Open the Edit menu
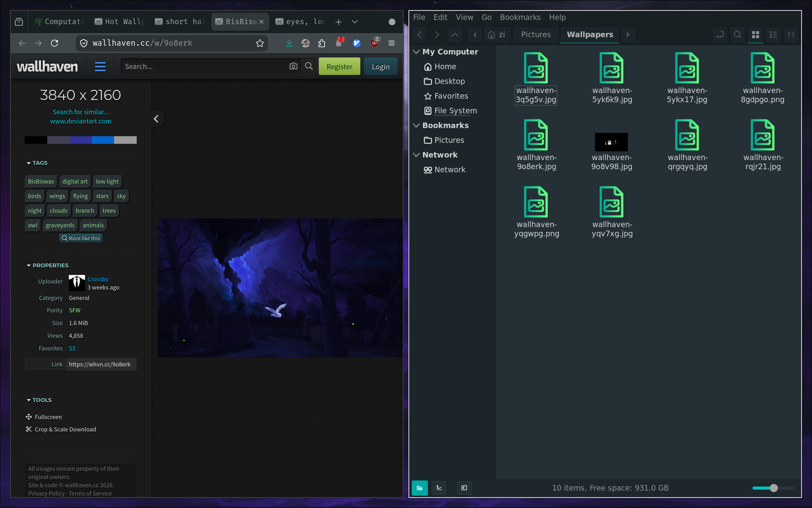This screenshot has width=812, height=508. tap(440, 17)
